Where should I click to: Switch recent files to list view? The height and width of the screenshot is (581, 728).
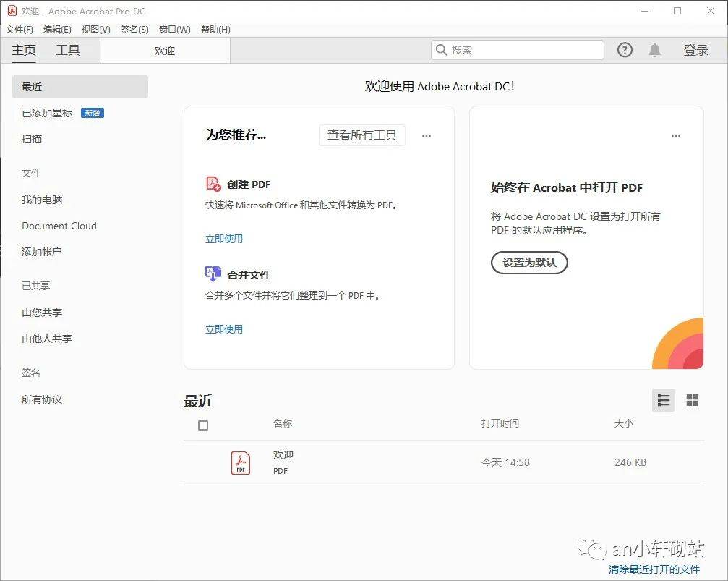664,400
